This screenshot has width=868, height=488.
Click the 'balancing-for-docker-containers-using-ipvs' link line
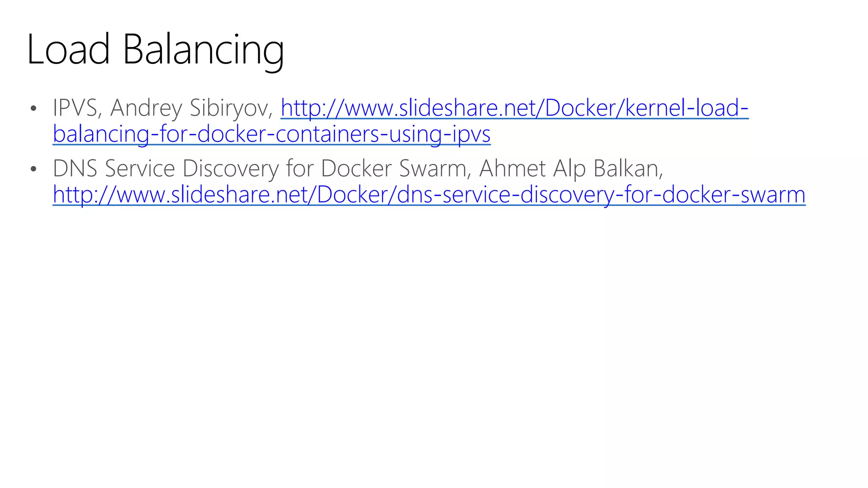click(x=272, y=134)
